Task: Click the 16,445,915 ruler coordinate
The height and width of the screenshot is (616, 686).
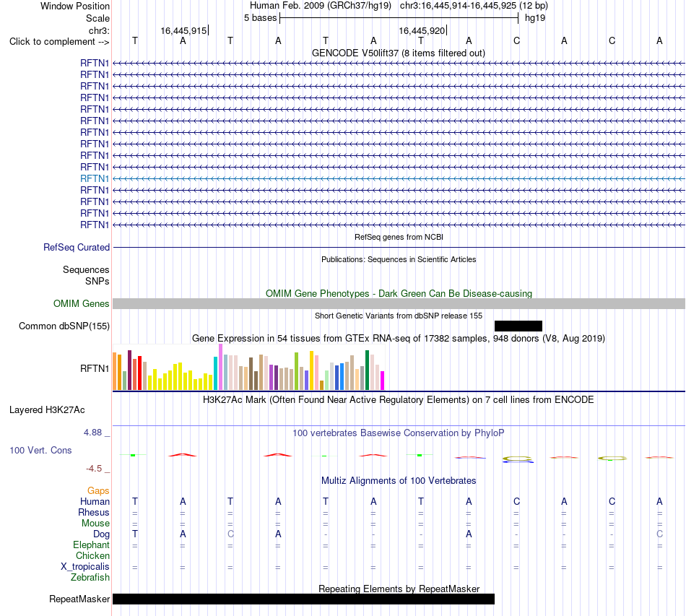Action: [183, 30]
